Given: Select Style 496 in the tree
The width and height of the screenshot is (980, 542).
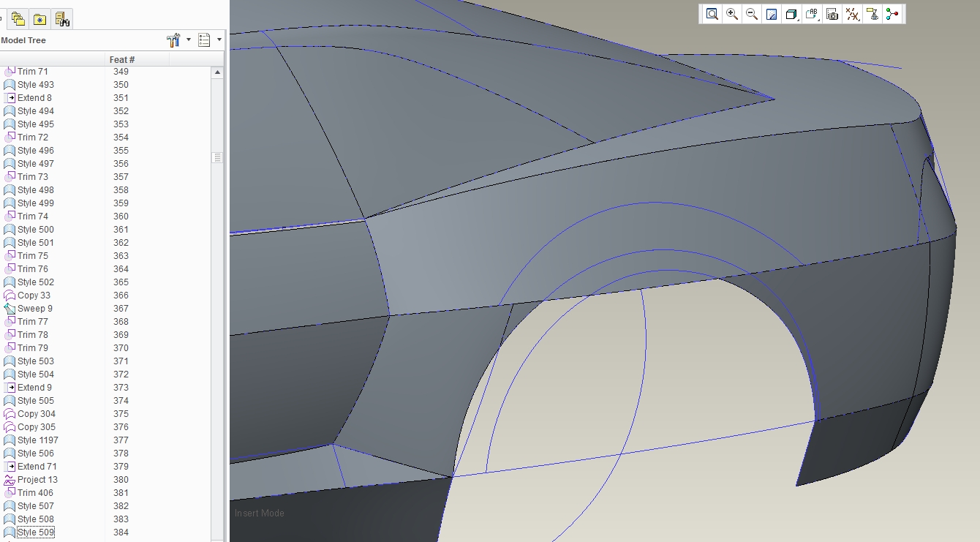Looking at the screenshot, I should click(x=36, y=151).
